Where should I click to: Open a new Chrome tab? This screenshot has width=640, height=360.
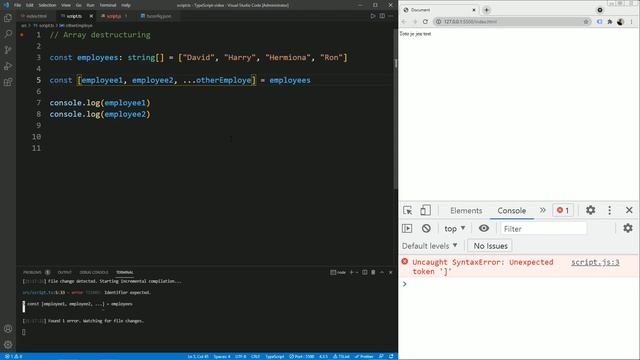pyautogui.click(x=487, y=10)
